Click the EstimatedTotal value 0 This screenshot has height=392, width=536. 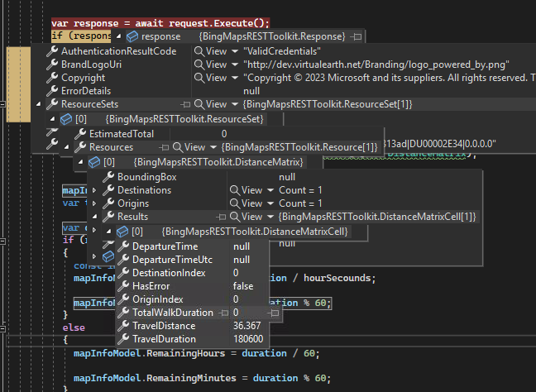224,134
